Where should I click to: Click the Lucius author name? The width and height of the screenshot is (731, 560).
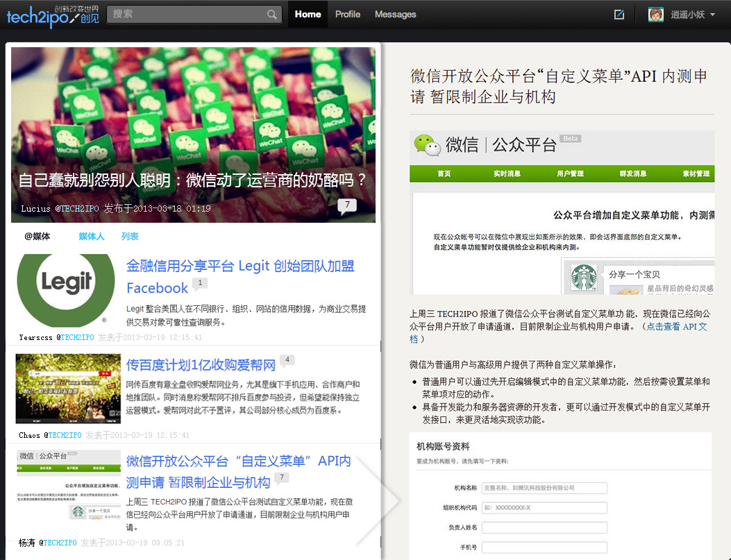click(35, 209)
